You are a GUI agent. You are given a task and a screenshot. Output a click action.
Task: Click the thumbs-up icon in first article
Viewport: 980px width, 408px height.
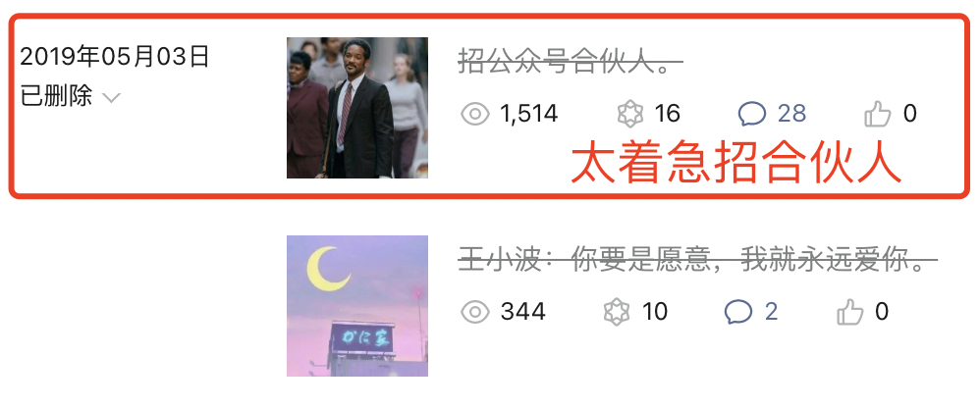[x=878, y=114]
